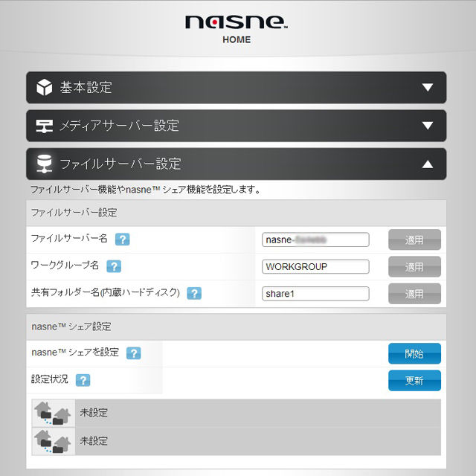Select the second 未設定 share row
476x476 pixels.
tap(237, 441)
